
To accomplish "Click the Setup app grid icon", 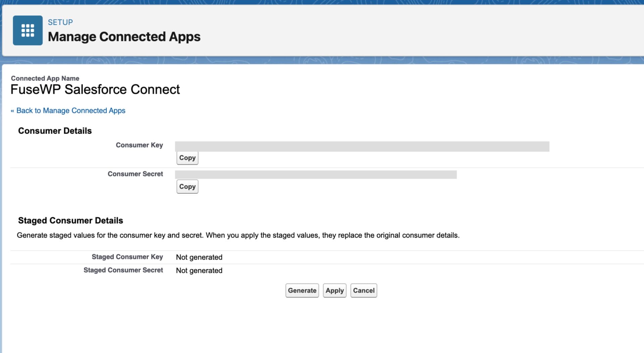I will pyautogui.click(x=28, y=30).
